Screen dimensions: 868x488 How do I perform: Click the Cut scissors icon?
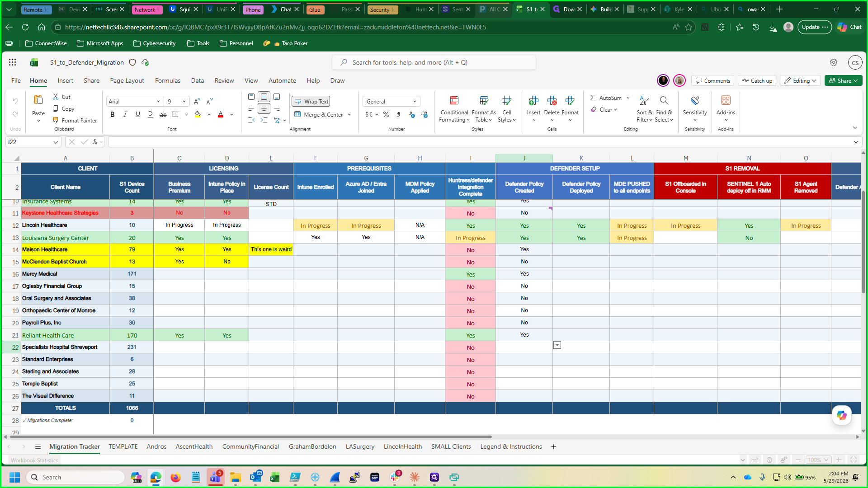[56, 97]
